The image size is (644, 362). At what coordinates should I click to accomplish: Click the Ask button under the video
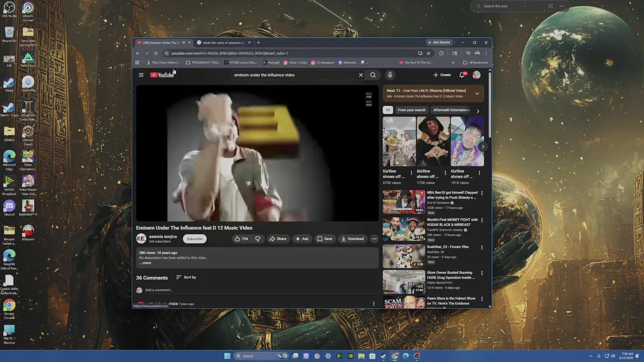(x=302, y=239)
